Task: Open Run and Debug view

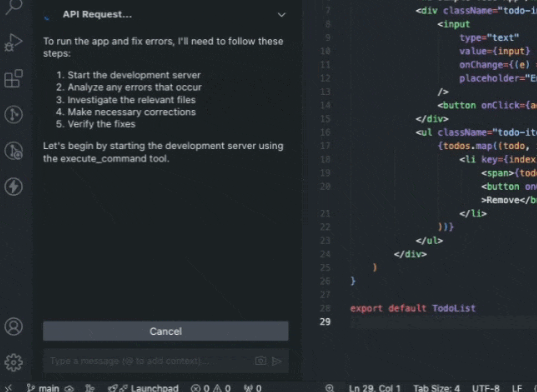Action: coord(13,42)
